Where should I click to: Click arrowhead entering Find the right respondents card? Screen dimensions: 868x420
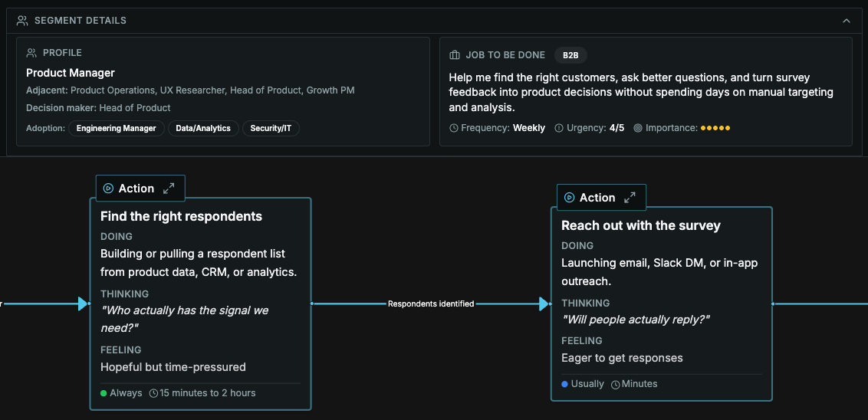83,304
